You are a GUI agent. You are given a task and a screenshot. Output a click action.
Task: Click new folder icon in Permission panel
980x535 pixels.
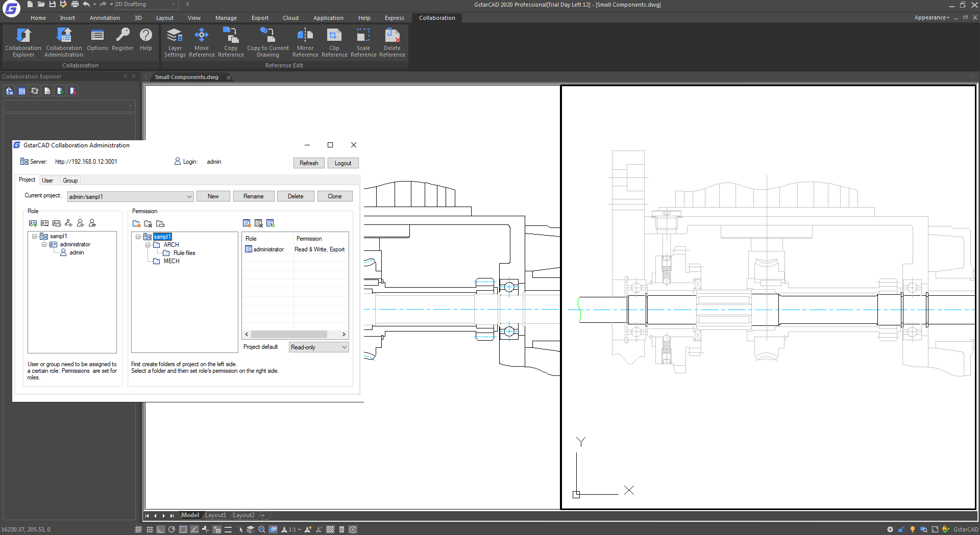(136, 224)
